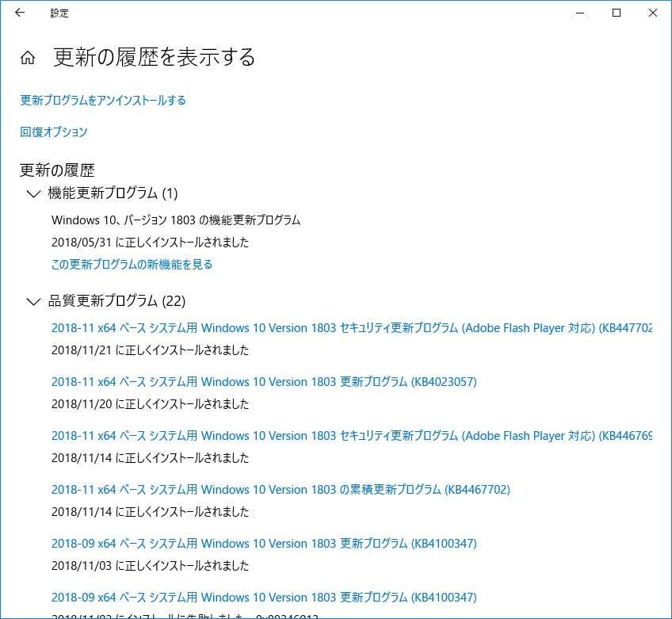Open この更新プログラムの新機能を見る link
This screenshot has width=672, height=619.
pyautogui.click(x=132, y=265)
